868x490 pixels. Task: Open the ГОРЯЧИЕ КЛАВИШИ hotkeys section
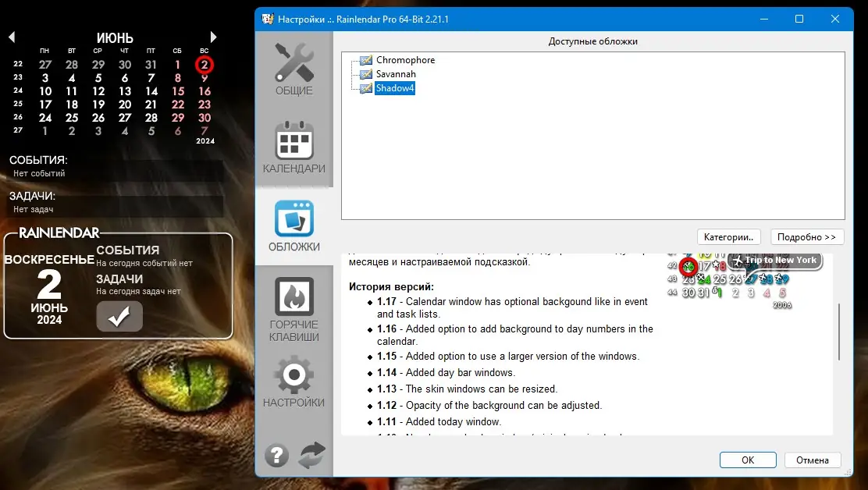[294, 310]
